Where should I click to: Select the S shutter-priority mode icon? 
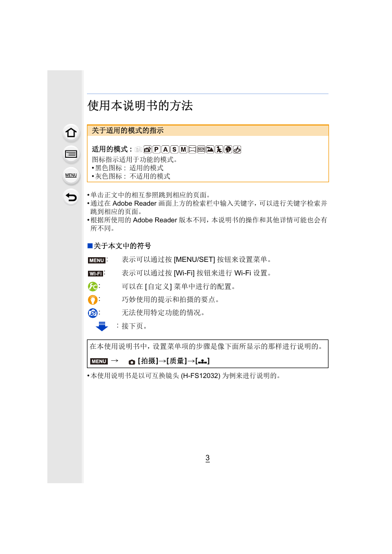click(x=174, y=149)
